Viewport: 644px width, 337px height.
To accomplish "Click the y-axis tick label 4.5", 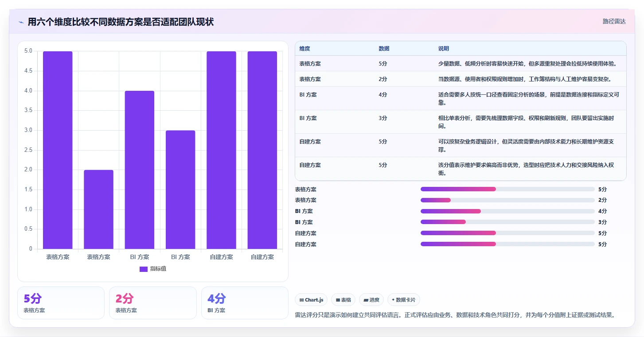I will point(28,71).
